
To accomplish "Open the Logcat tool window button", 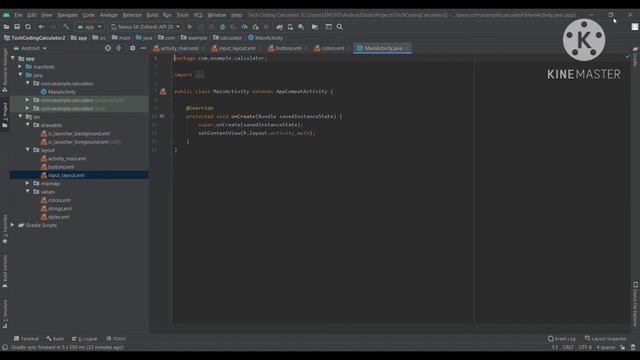I will tap(84, 339).
